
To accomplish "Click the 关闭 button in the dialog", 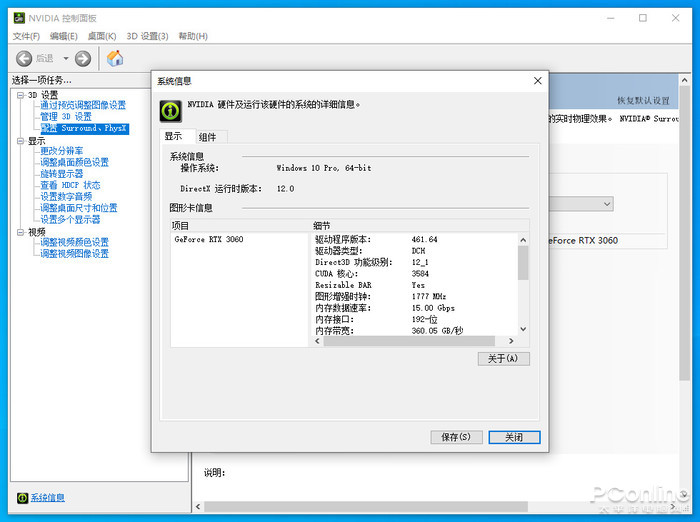I will pyautogui.click(x=514, y=437).
